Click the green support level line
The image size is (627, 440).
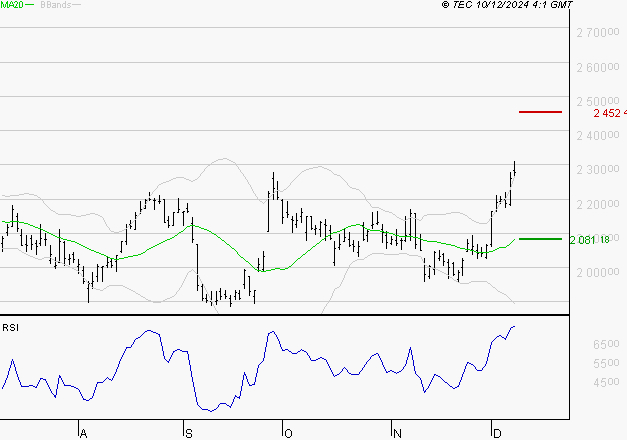point(540,239)
